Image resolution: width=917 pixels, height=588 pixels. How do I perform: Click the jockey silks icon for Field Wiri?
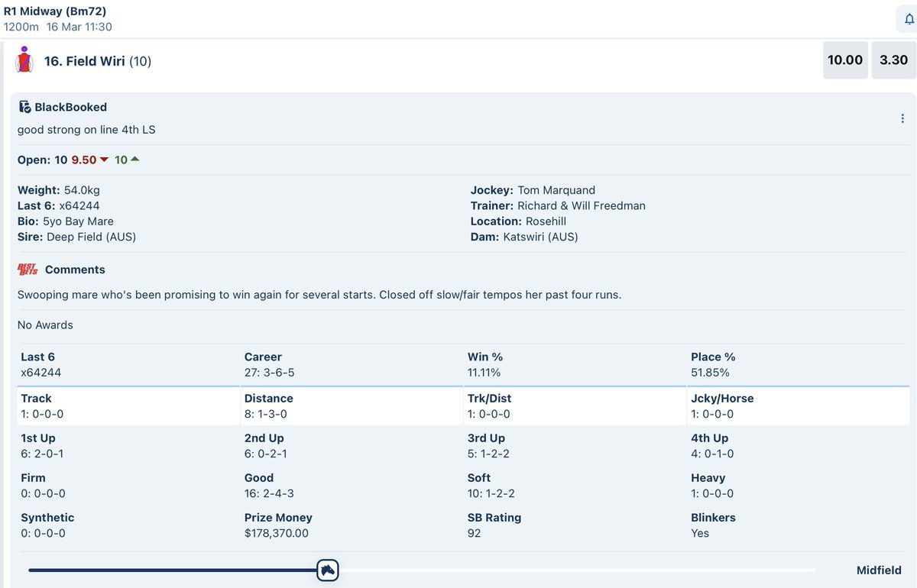25,60
